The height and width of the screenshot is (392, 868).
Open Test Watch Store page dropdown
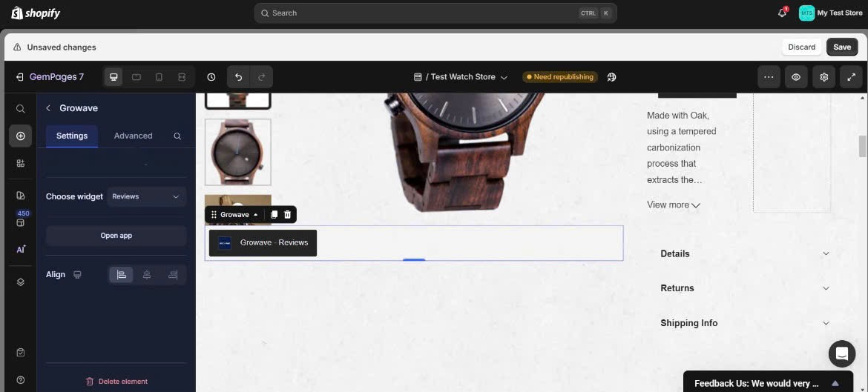coord(461,77)
